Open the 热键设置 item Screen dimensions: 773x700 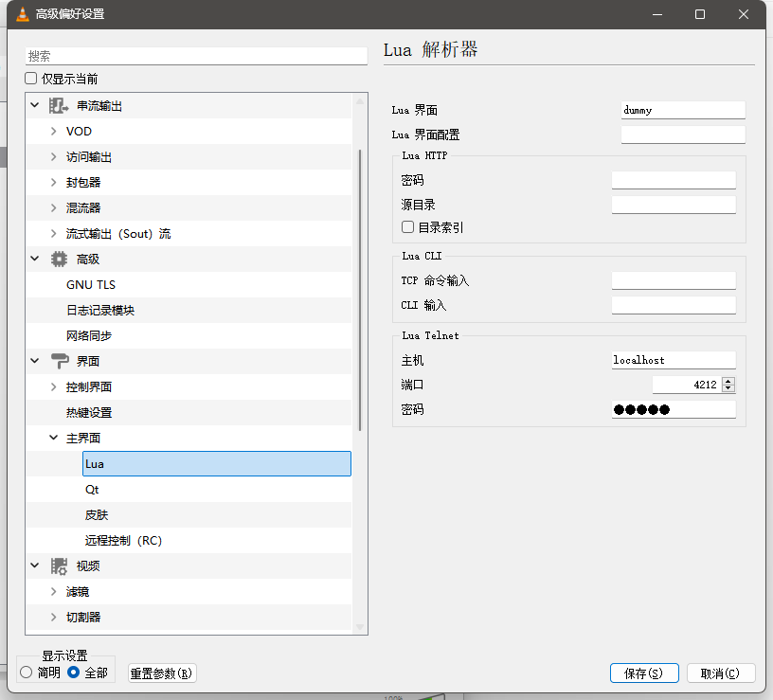[x=89, y=413]
